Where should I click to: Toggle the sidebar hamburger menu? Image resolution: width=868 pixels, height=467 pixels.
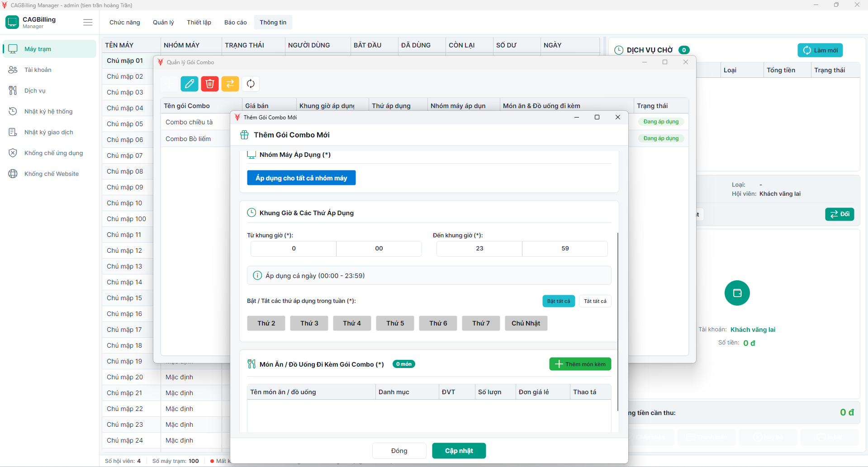point(88,22)
